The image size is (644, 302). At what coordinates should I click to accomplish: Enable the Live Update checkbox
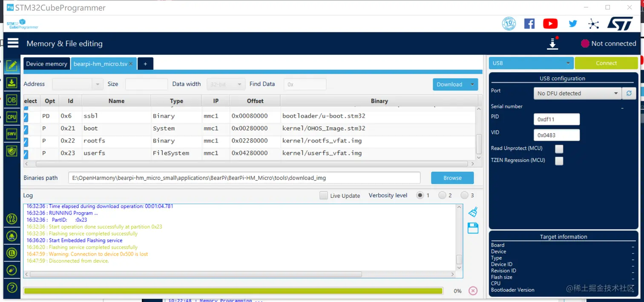point(324,196)
